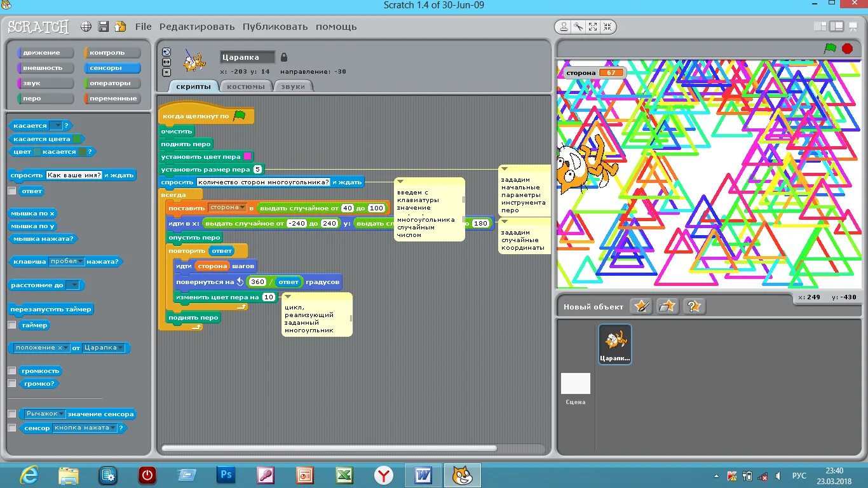
Task: Open File Explorer from the taskbar
Action: coord(69,475)
